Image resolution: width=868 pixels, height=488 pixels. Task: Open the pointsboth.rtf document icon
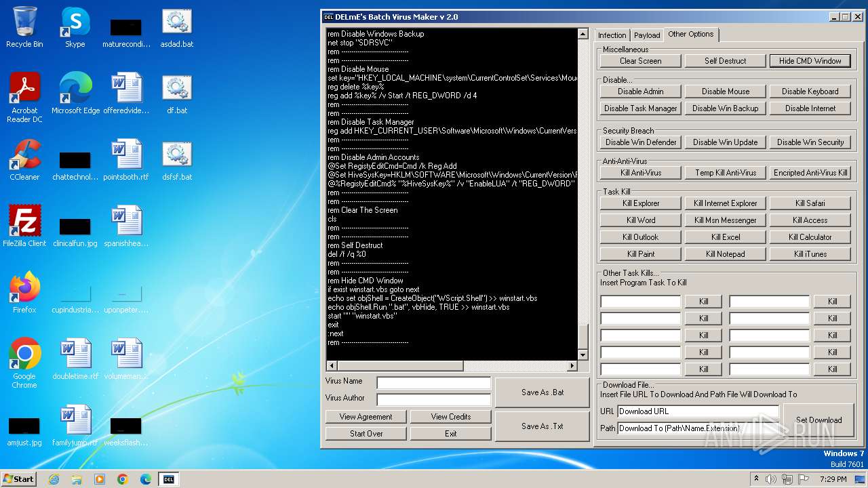click(126, 160)
